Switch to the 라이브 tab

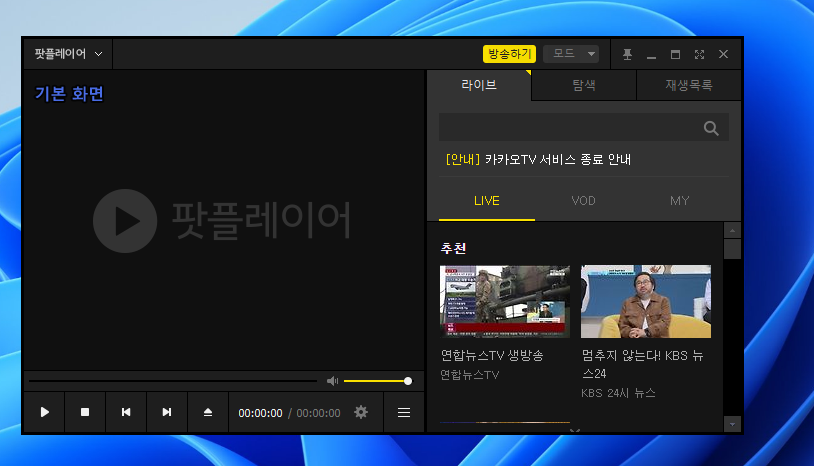(x=479, y=85)
